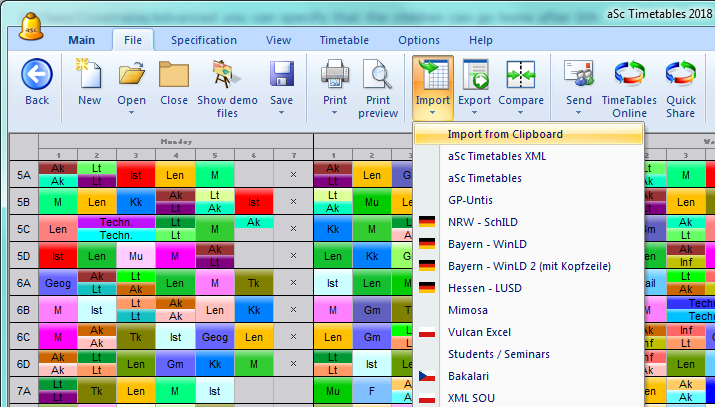Open the Timetable tab

[344, 40]
